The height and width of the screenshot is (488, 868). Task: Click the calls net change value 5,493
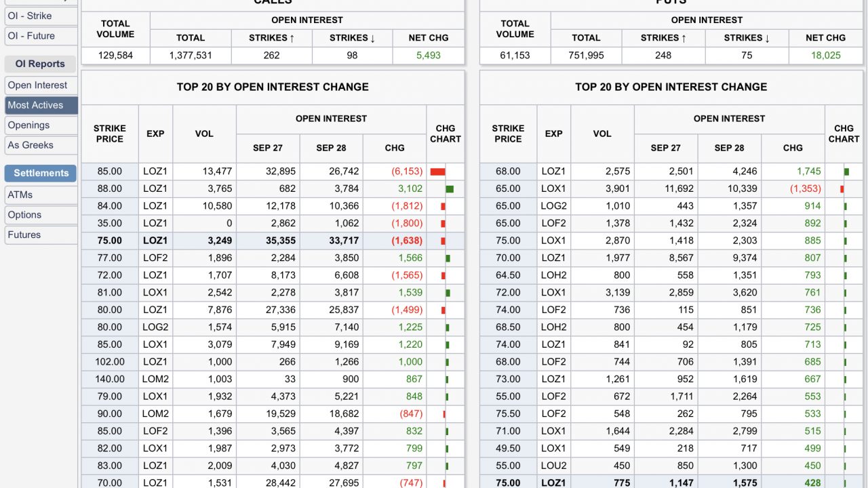coord(428,56)
